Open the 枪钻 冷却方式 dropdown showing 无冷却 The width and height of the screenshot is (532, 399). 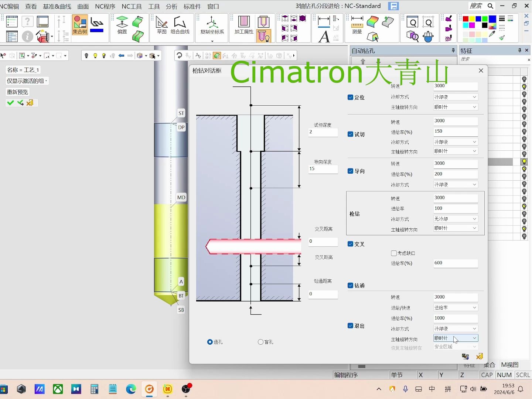pyautogui.click(x=456, y=219)
